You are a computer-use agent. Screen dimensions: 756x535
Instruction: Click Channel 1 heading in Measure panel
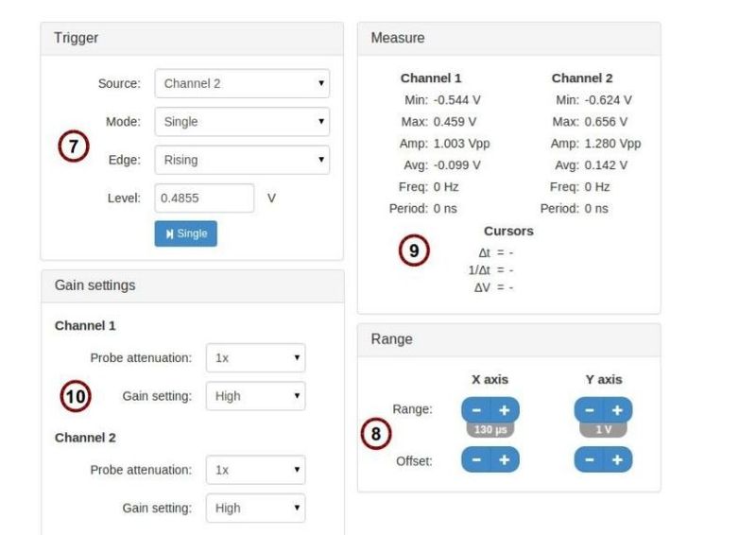point(431,78)
